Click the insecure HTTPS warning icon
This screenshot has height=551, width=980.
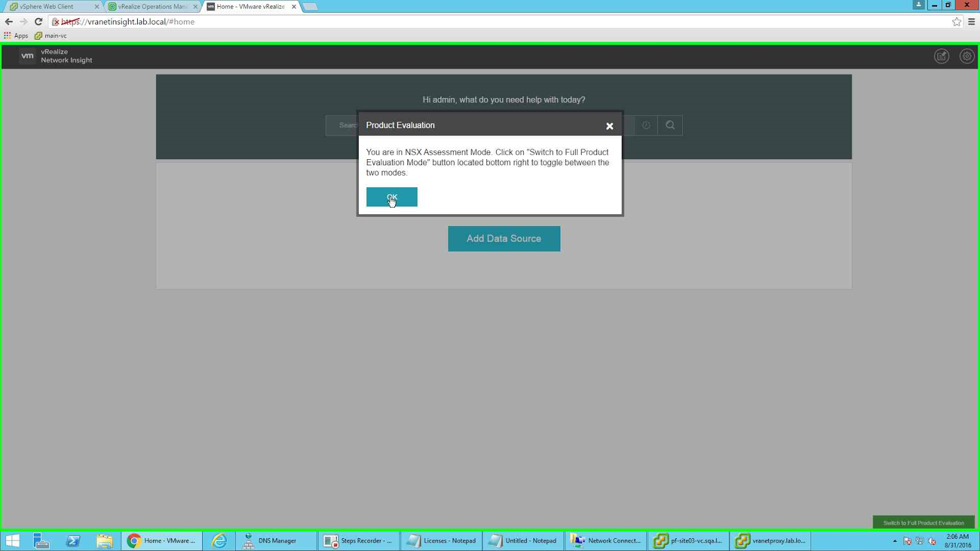click(56, 22)
